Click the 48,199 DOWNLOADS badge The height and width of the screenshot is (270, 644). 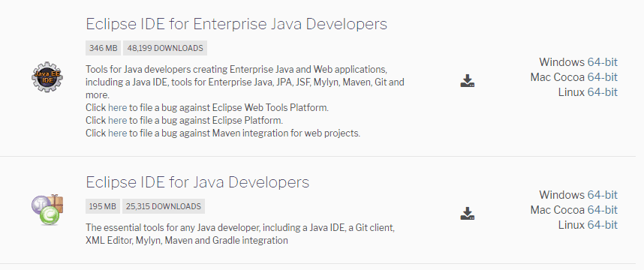[x=165, y=48]
